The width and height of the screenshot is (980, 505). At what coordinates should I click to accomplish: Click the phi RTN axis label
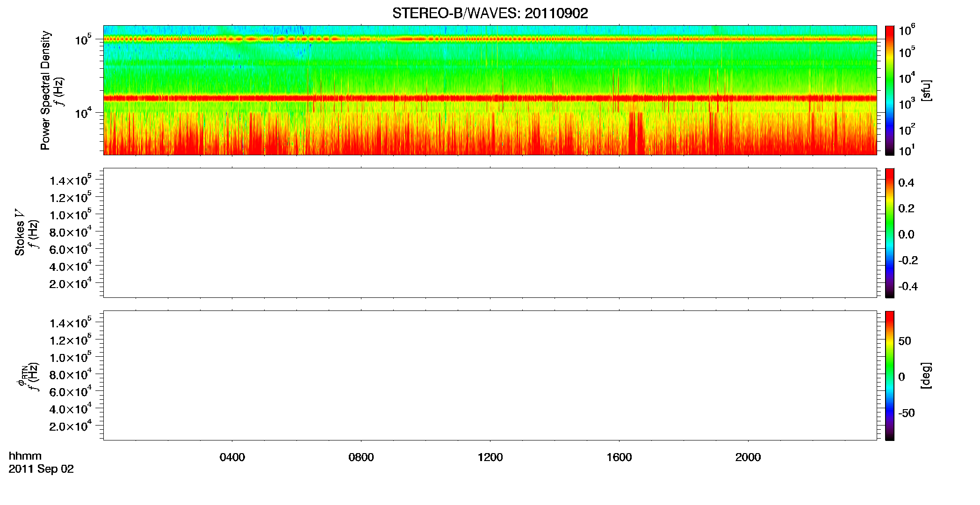coord(22,375)
